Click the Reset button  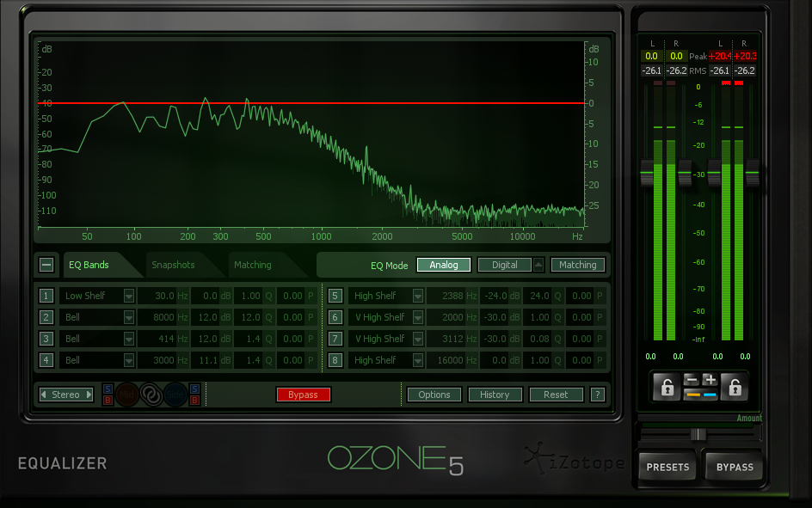[x=556, y=395]
